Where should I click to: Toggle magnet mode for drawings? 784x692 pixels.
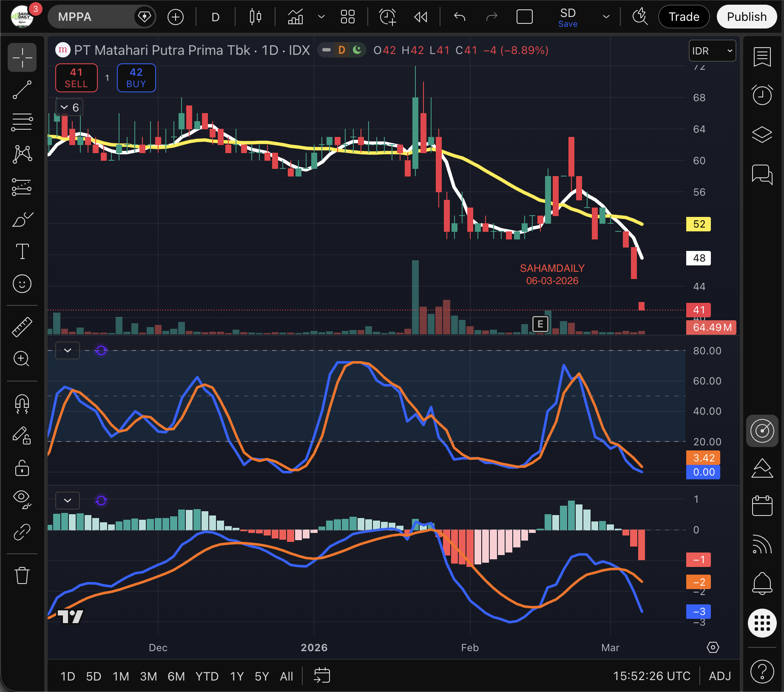(x=22, y=403)
